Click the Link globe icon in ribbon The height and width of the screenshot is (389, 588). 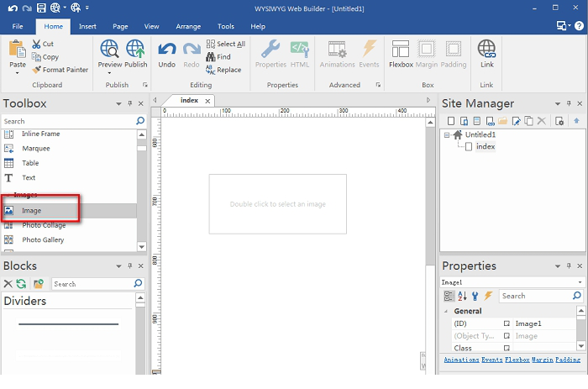[x=486, y=49]
